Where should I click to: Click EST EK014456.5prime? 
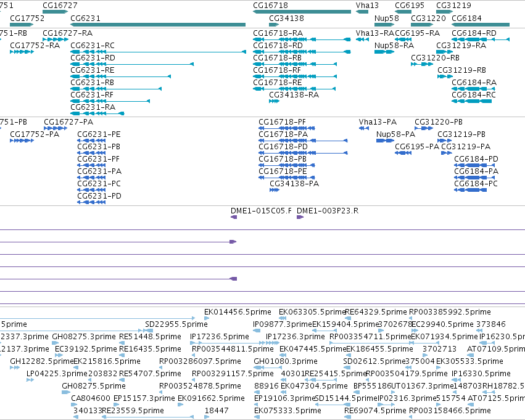(207, 318)
